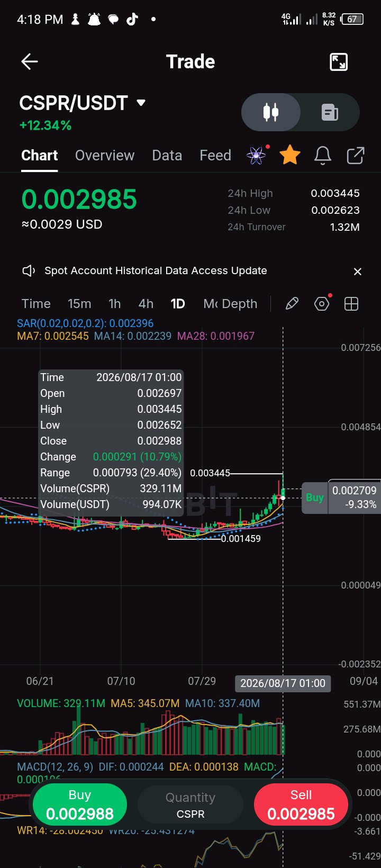Tap the 0.003445 high marker on chart
The image size is (381, 868).
click(210, 473)
